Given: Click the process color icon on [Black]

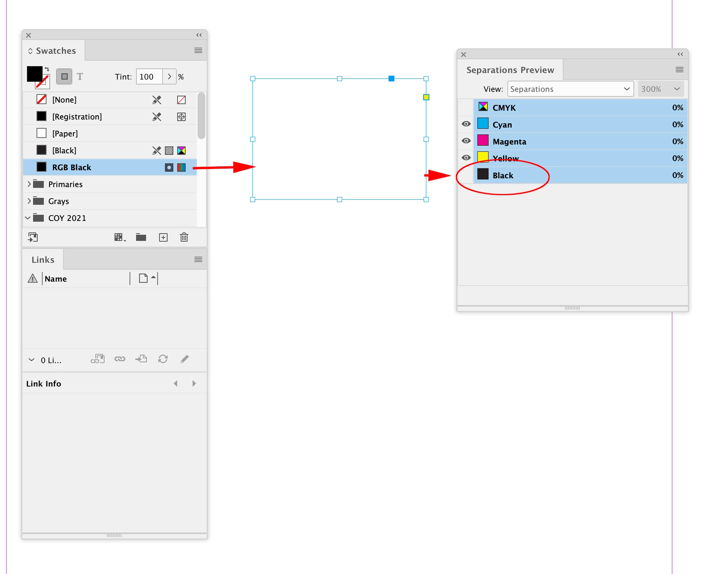Looking at the screenshot, I should pos(169,151).
